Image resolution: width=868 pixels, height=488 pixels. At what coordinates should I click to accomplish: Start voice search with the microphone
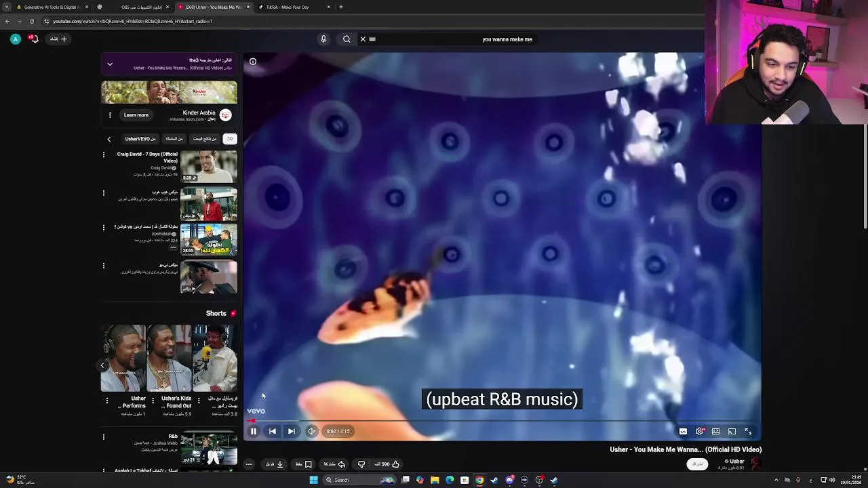coord(323,39)
